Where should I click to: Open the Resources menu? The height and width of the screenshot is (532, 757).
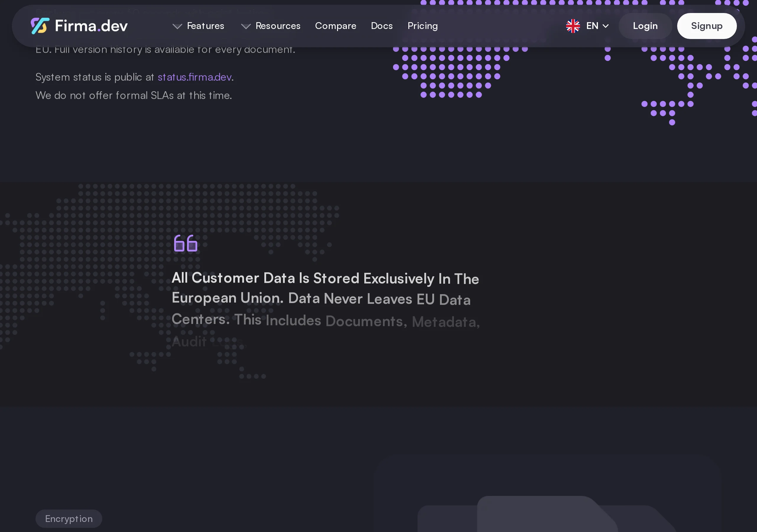(x=278, y=26)
